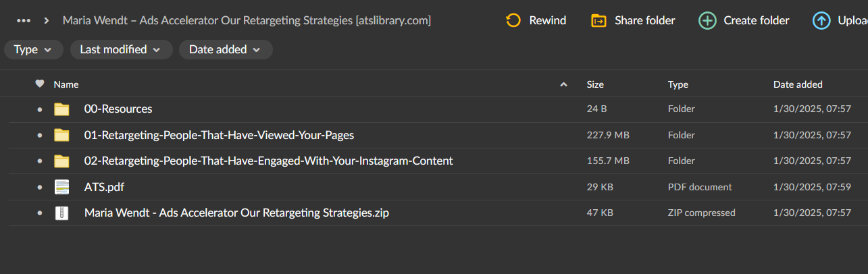Toggle favorite dot for ATS.pdf
Image resolution: width=868 pixels, height=274 pixels.
click(x=40, y=188)
